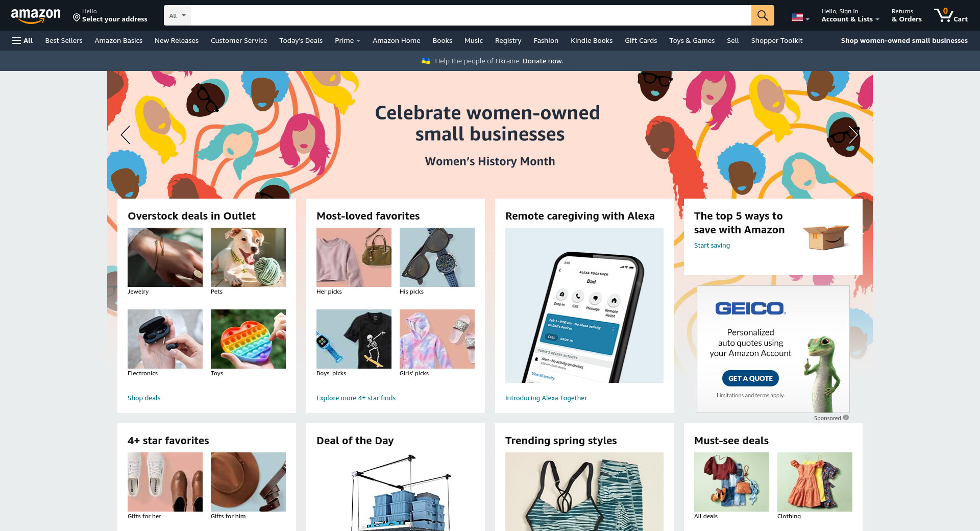
Task: Go to previous banner slide arrow
Action: coord(126,135)
